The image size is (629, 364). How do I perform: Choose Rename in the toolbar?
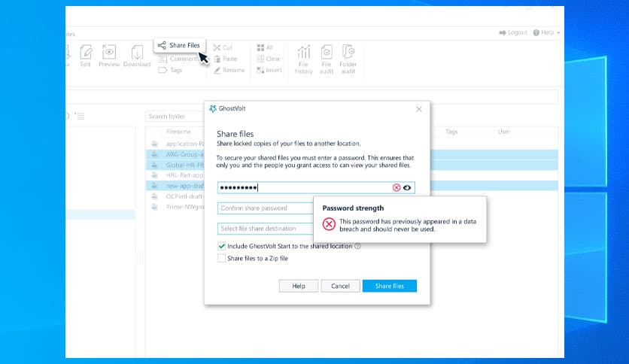[229, 70]
